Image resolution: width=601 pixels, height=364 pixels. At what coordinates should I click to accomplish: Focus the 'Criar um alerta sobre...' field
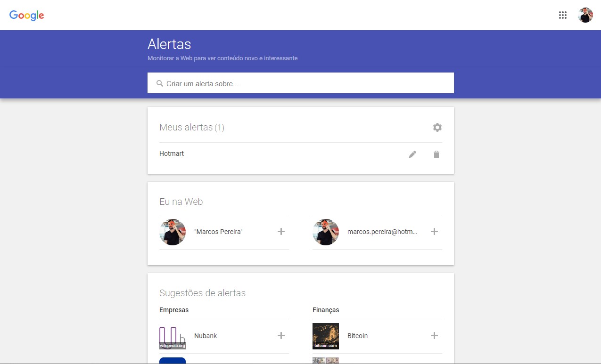(x=301, y=83)
